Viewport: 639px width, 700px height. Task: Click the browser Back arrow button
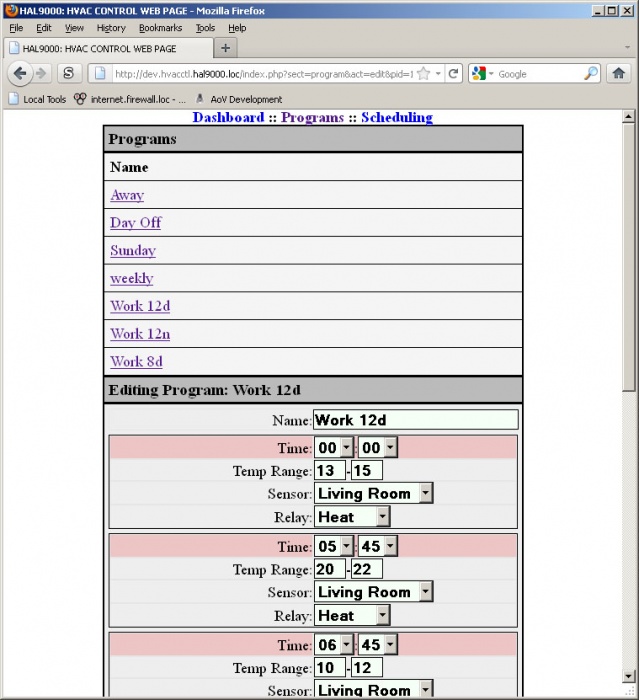(20, 73)
